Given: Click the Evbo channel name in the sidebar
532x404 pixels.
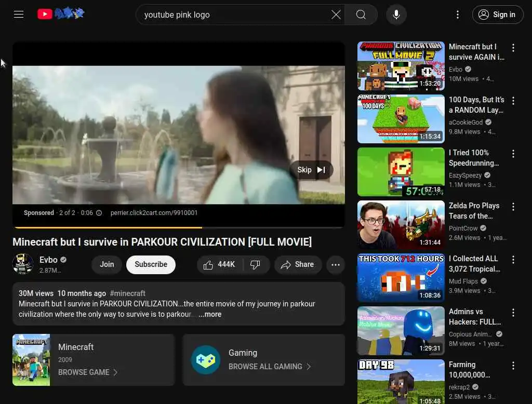Looking at the screenshot, I should tap(455, 70).
